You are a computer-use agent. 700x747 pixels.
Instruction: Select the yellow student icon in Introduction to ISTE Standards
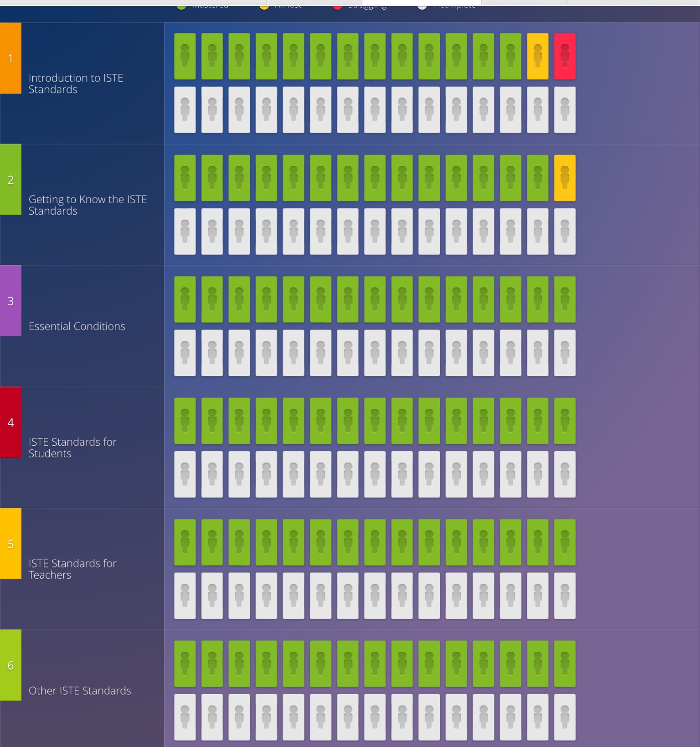pyautogui.click(x=538, y=57)
